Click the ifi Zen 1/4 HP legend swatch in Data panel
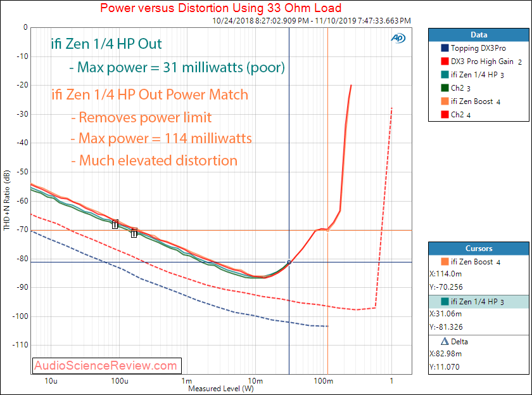The image size is (532, 395). point(445,74)
